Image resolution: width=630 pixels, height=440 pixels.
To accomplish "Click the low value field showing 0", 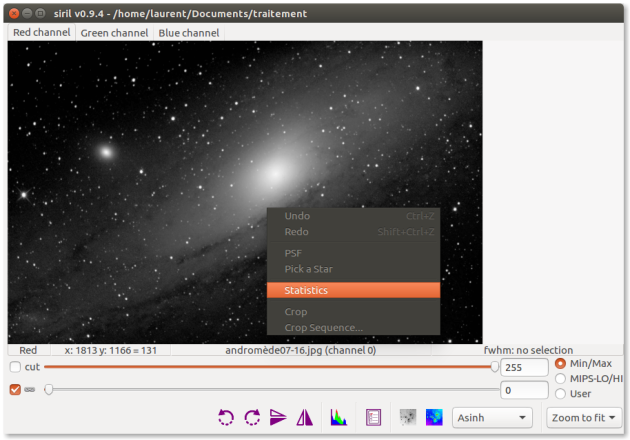I will point(524,390).
